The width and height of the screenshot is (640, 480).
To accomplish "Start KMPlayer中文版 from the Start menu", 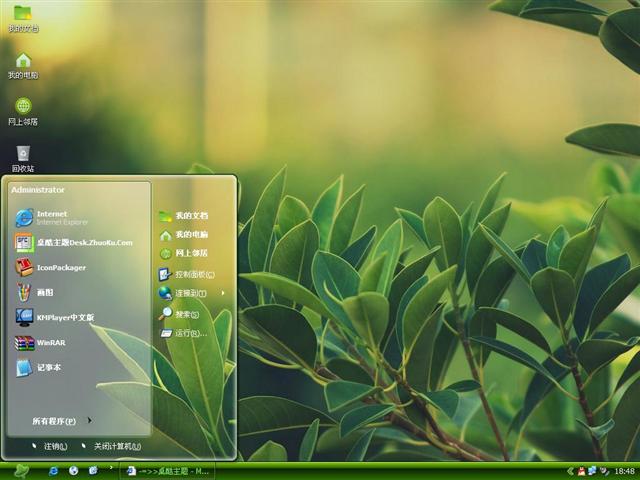I will click(64, 318).
